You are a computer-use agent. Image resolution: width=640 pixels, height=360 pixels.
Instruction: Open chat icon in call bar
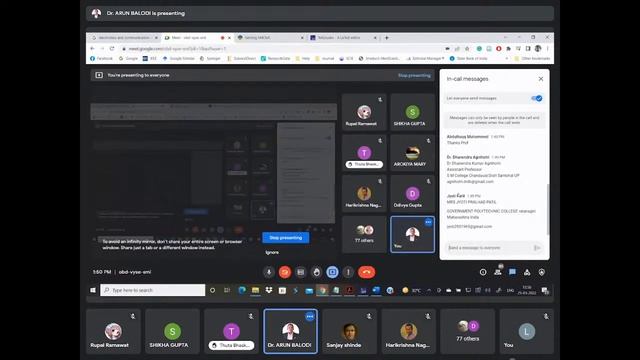point(512,272)
